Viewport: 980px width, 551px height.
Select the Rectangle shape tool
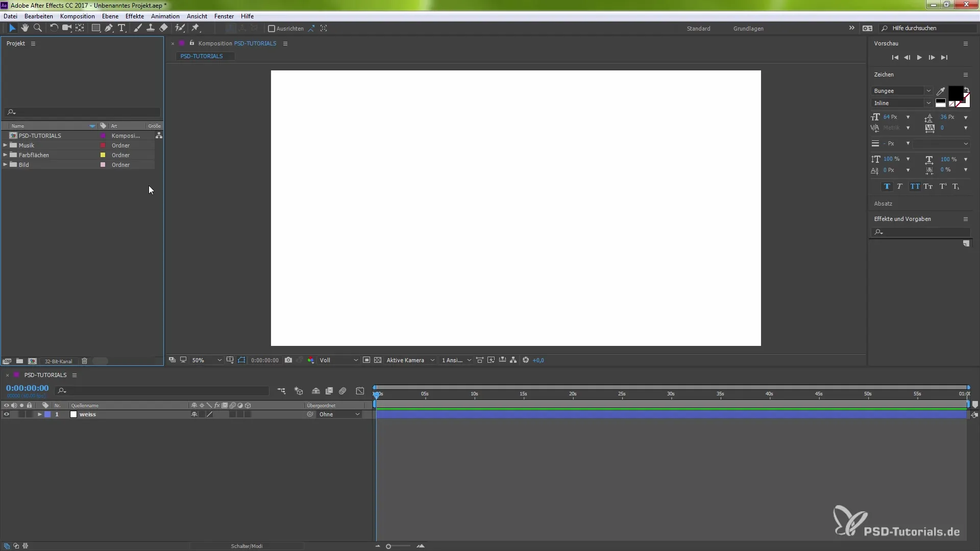point(95,28)
